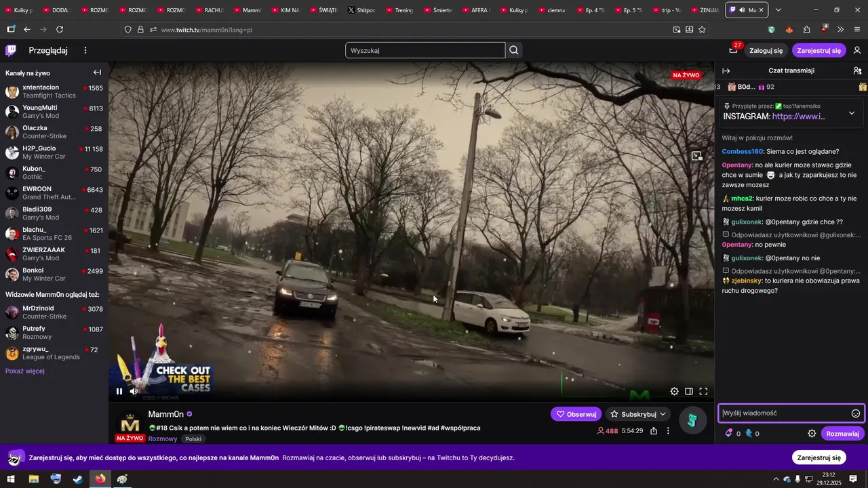This screenshot has height=488, width=868.
Task: Open chat settings gear
Action: (812, 434)
